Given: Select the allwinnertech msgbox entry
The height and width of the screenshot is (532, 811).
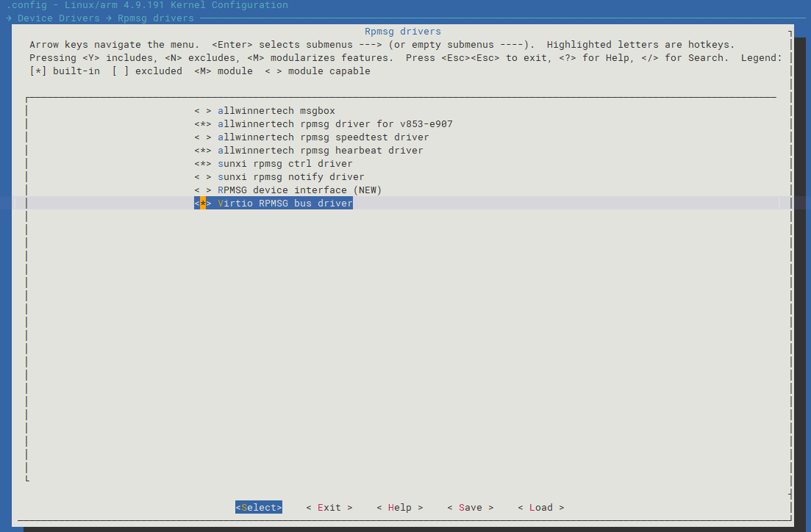Looking at the screenshot, I should 276,111.
